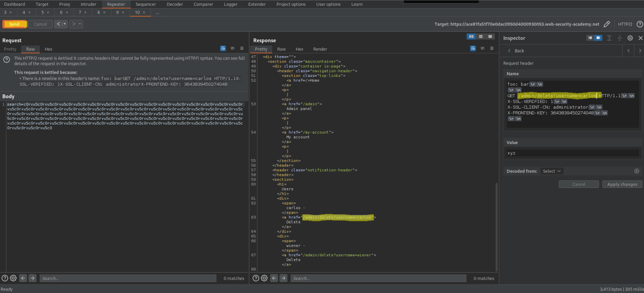Focus the Request search field
Screen dimensions: 644x293
(x=128, y=278)
